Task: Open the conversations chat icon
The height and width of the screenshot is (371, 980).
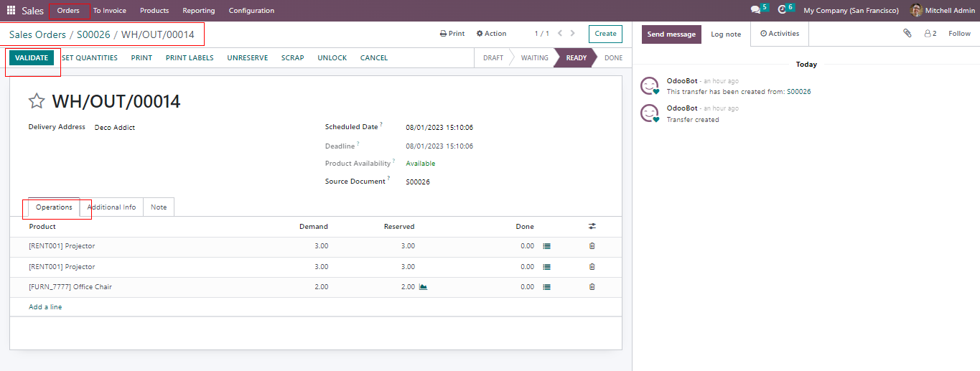Action: pyautogui.click(x=755, y=10)
